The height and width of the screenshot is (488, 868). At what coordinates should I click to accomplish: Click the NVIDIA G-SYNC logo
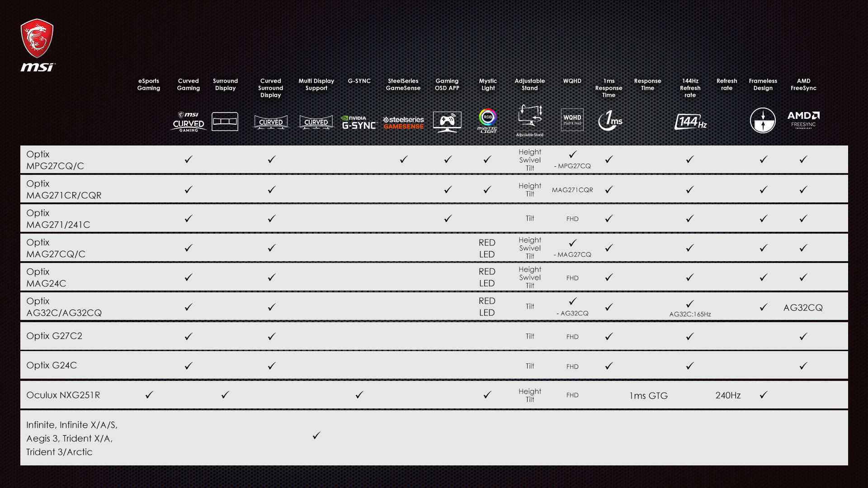point(359,122)
